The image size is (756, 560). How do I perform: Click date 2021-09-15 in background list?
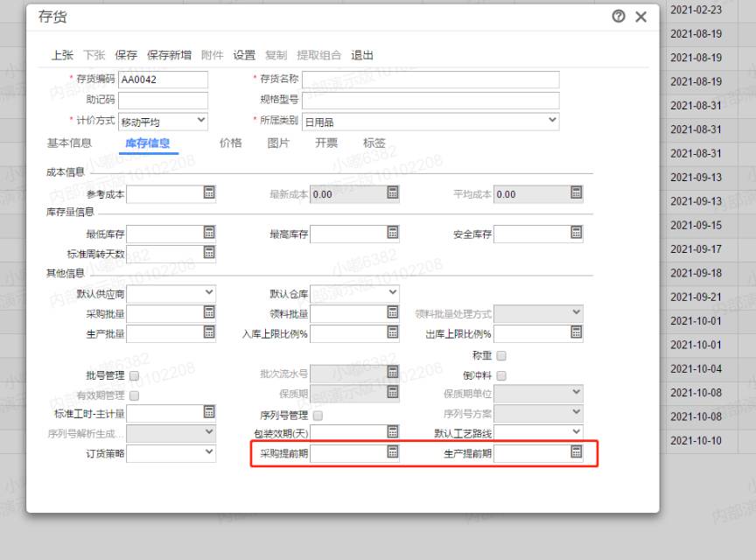pos(696,225)
